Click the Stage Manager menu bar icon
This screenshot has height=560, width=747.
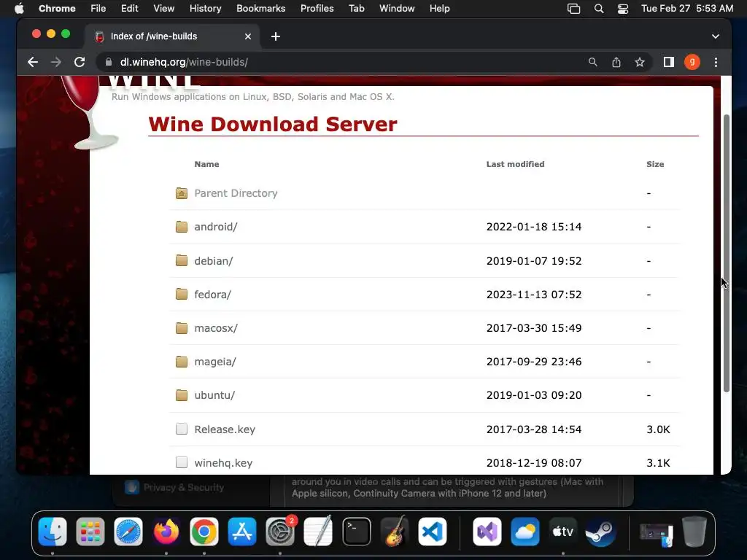[573, 9]
